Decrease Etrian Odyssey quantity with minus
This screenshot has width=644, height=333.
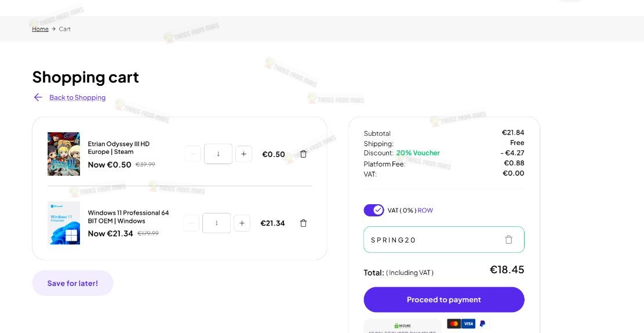[x=192, y=154]
